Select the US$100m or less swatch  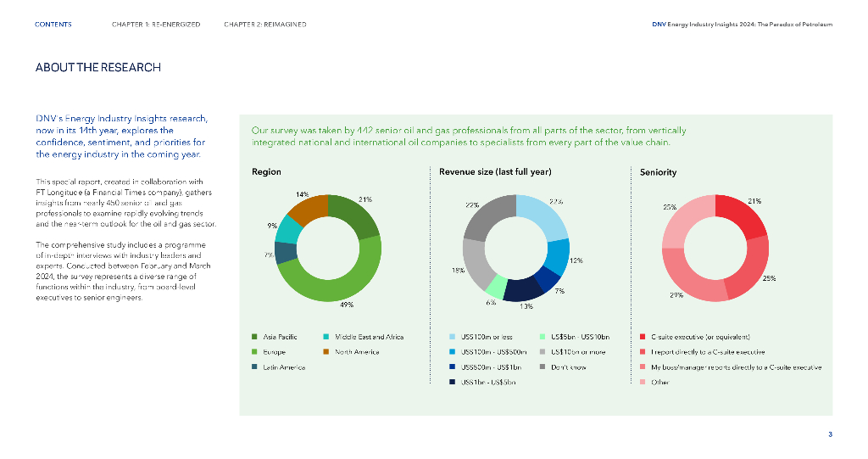pos(453,337)
